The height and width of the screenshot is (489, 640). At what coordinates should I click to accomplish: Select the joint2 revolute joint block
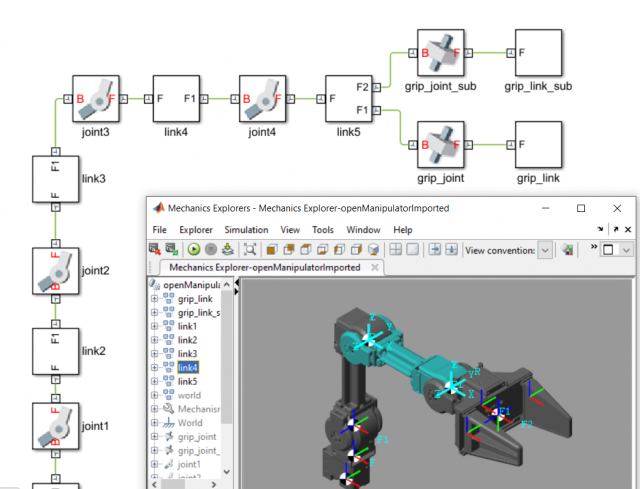pyautogui.click(x=56, y=271)
